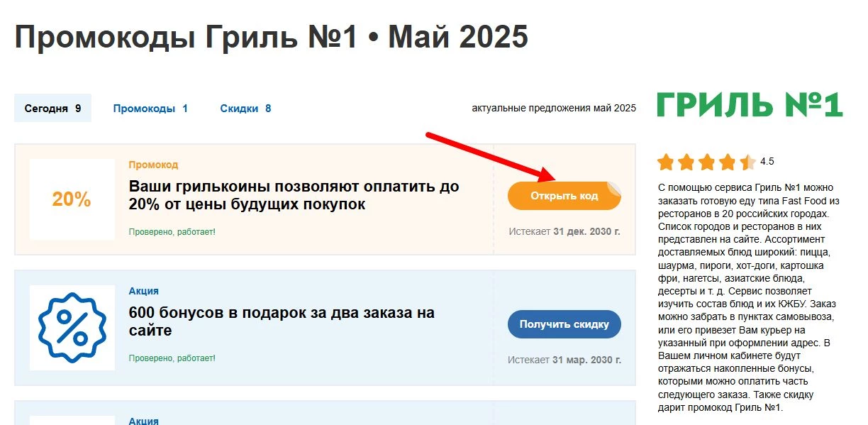868x425 pixels.
Task: Click the first rating star
Action: tap(665, 162)
